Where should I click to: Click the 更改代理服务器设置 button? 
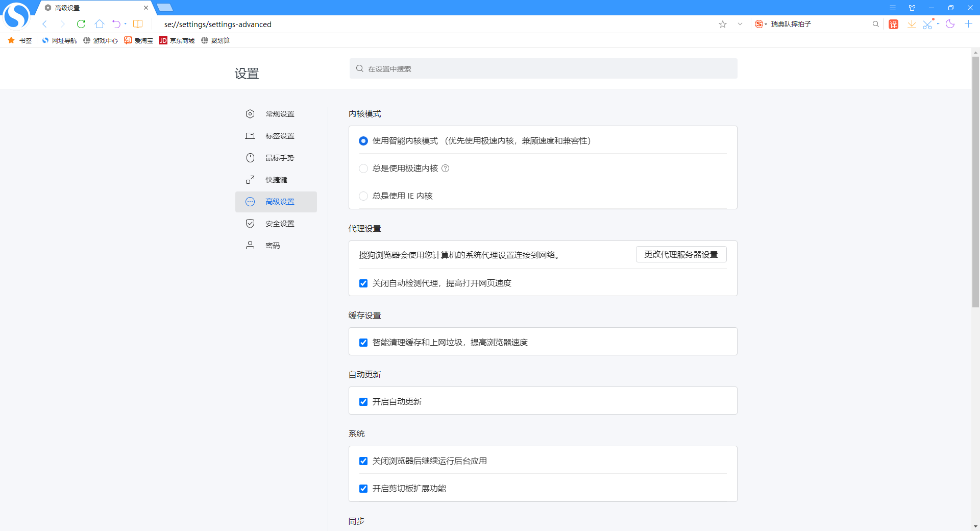(681, 254)
